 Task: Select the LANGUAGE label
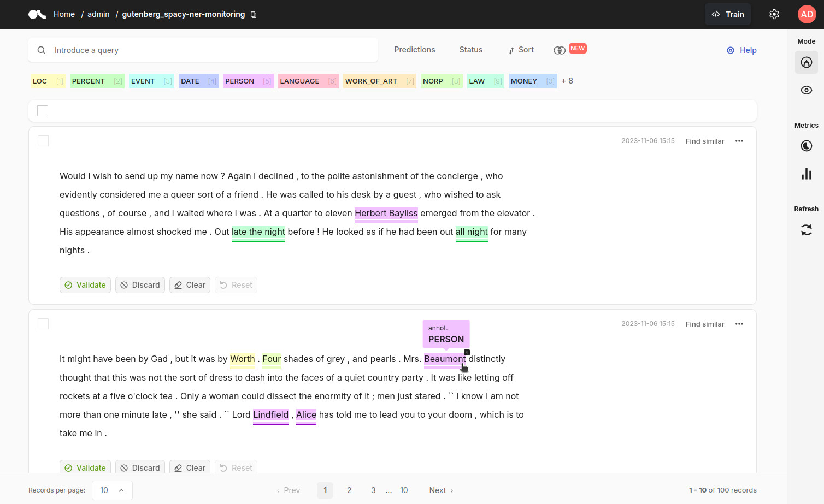coord(308,81)
